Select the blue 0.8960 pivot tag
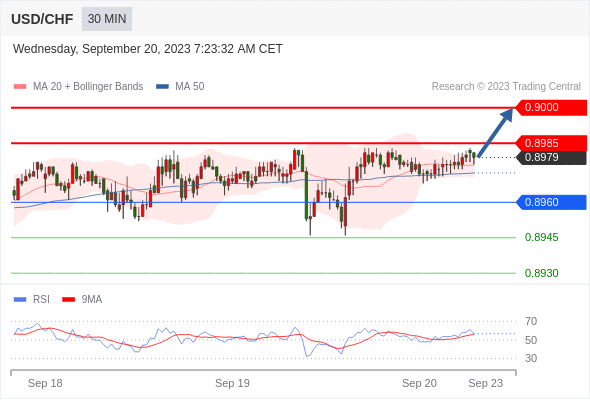 click(x=551, y=202)
